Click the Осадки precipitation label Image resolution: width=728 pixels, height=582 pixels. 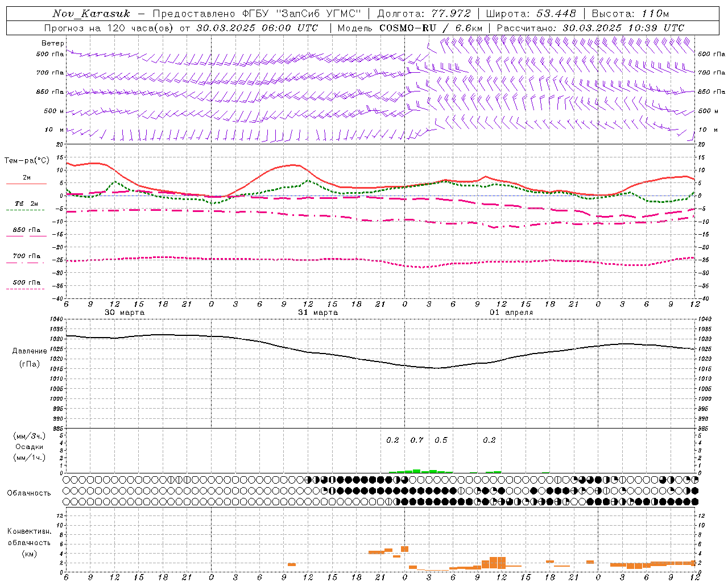(x=29, y=447)
